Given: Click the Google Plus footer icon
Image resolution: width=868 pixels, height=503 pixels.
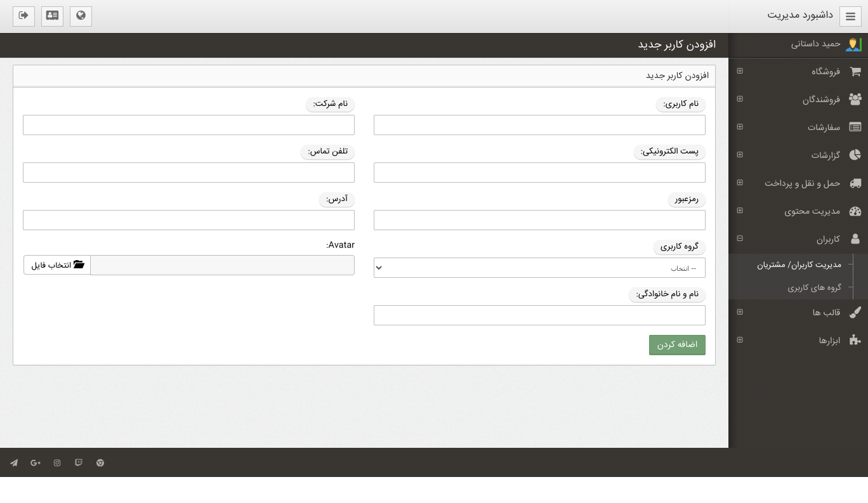Looking at the screenshot, I should coord(36,463).
